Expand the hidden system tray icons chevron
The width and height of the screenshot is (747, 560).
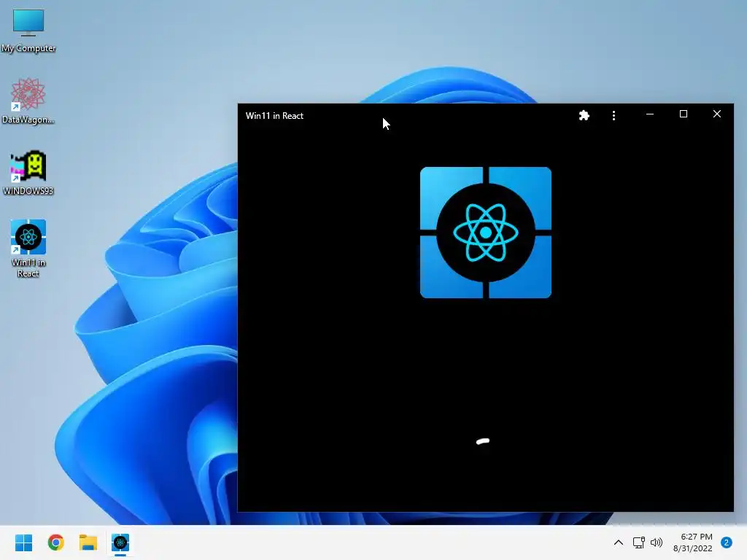point(619,542)
